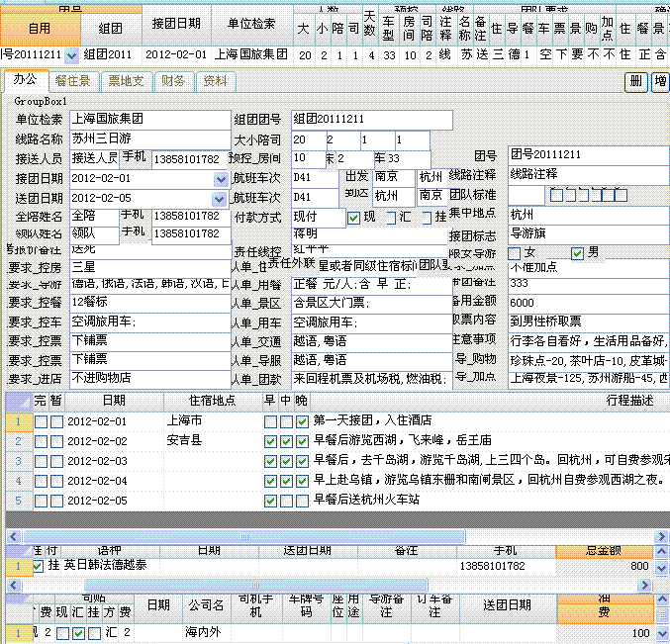Click the 线路名称 field 苏州三日游
Image resolution: width=670 pixels, height=644 pixels.
150,138
